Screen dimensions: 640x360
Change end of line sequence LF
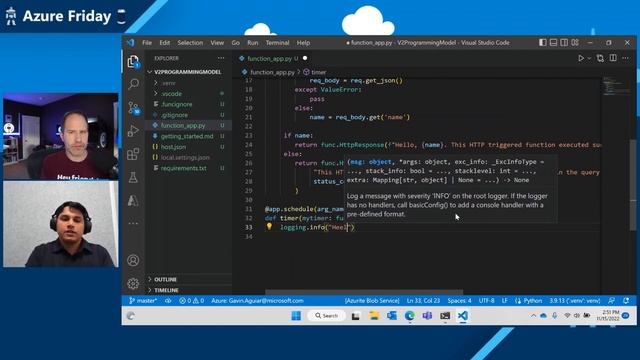click(504, 301)
